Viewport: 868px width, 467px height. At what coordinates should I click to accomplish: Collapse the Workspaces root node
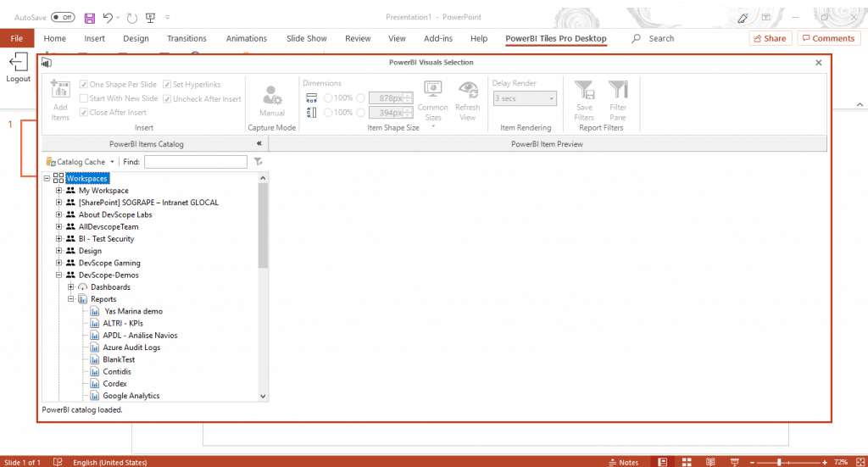point(47,178)
